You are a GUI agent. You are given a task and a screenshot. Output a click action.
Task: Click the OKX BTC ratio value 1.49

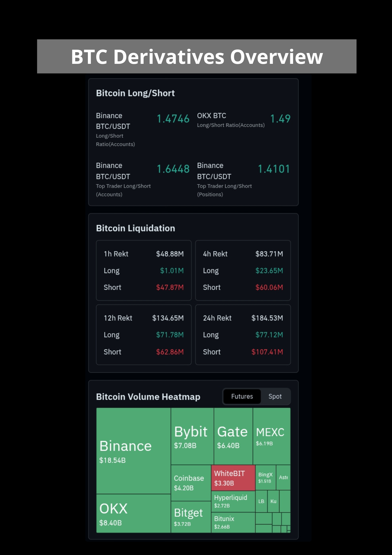[280, 119]
